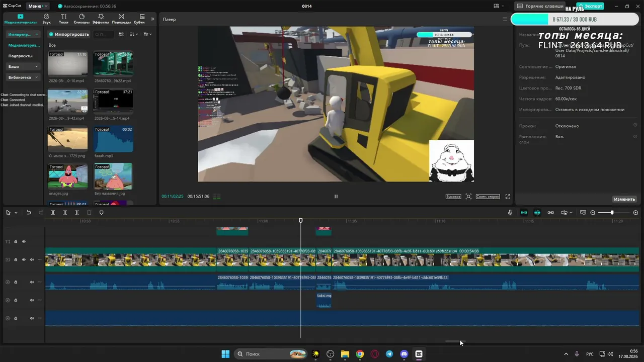Toggle auto snapping on the timeline
Viewport: 644px width, 362px height.
537,213
